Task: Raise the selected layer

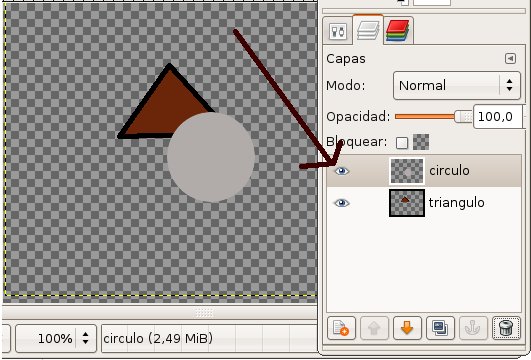Action: tap(374, 328)
